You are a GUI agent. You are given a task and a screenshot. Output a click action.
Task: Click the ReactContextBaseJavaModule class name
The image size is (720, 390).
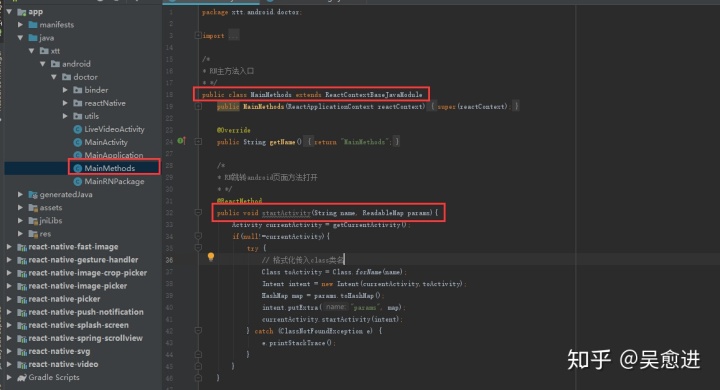373,95
